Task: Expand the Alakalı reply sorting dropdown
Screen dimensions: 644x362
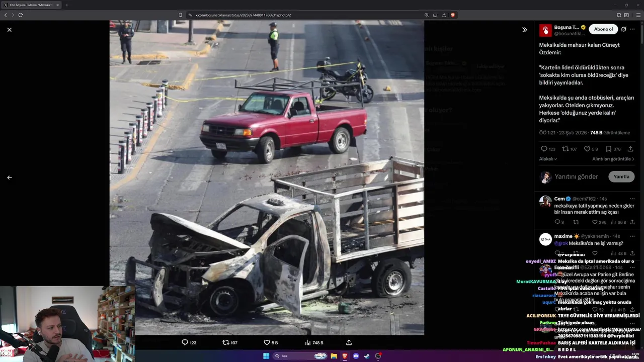Action: [548, 159]
